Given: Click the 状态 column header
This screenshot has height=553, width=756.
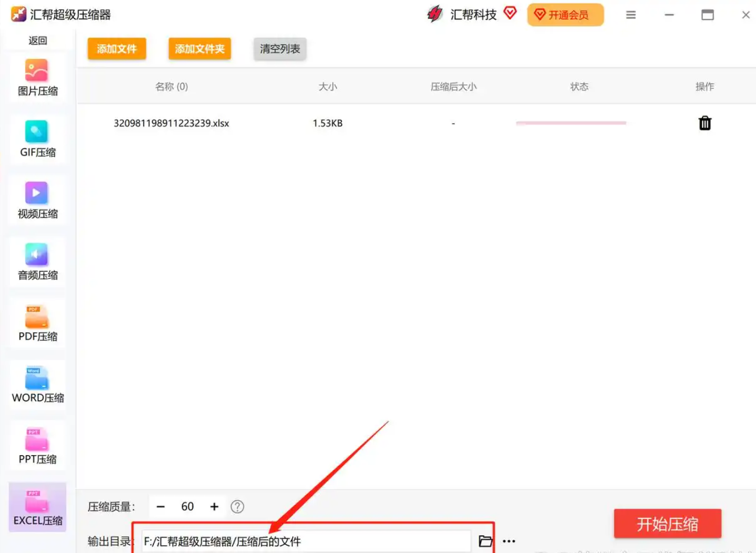Looking at the screenshot, I should [x=579, y=87].
